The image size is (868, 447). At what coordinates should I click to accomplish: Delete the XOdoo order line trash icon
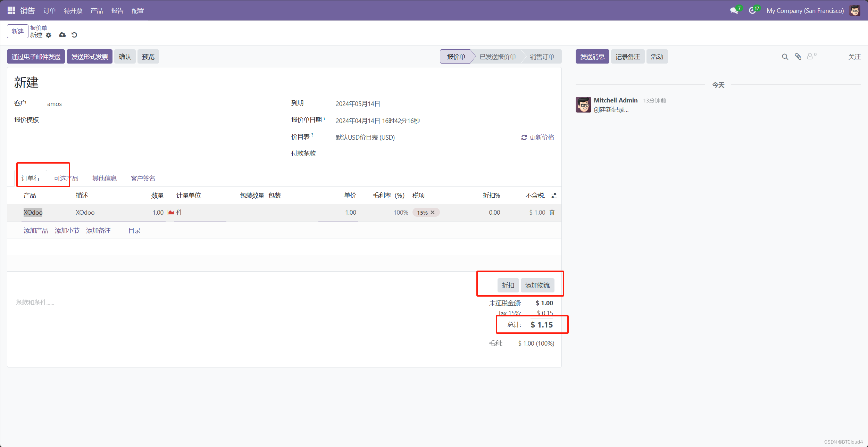coord(552,213)
